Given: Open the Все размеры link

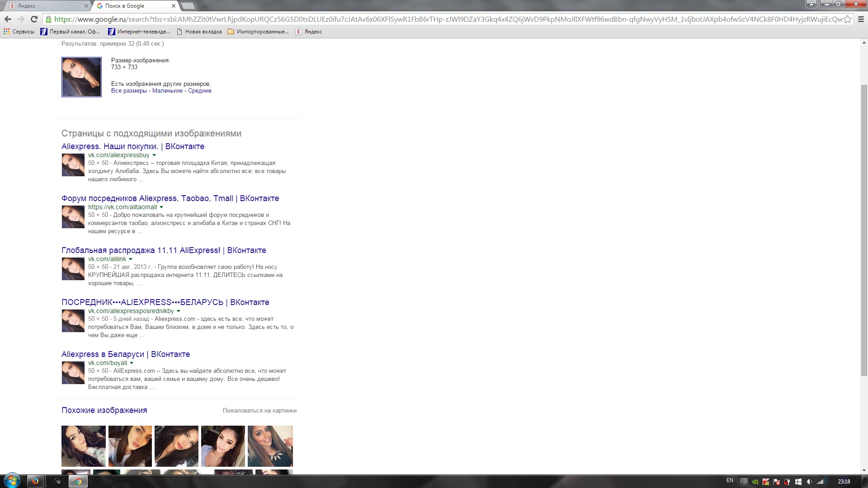Looking at the screenshot, I should (129, 91).
